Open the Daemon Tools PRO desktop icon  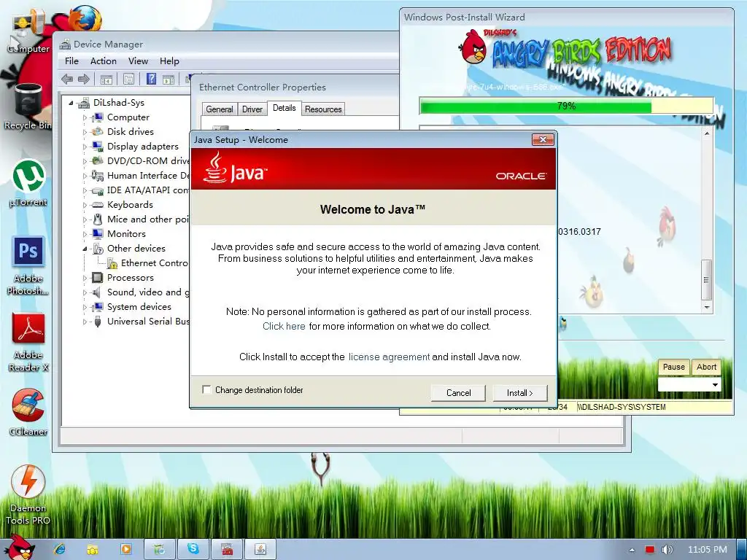point(28,495)
